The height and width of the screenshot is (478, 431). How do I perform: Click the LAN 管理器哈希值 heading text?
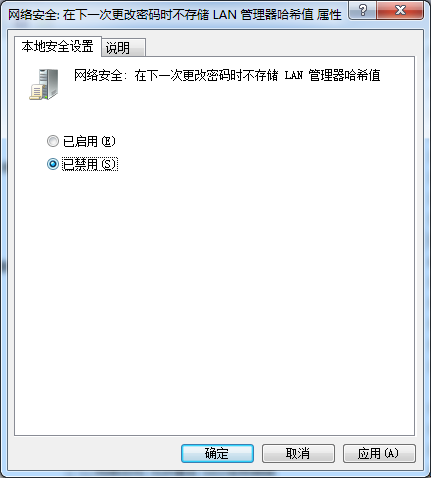click(x=332, y=75)
